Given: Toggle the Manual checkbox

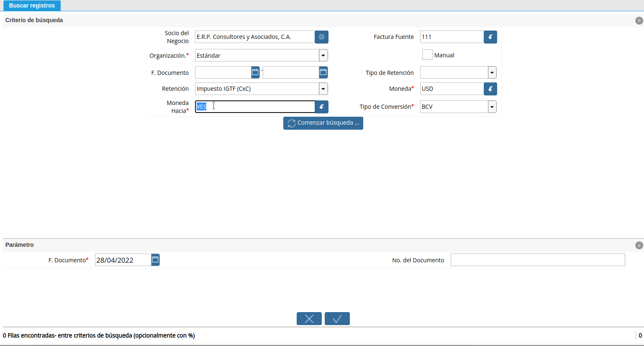Looking at the screenshot, I should [x=427, y=55].
